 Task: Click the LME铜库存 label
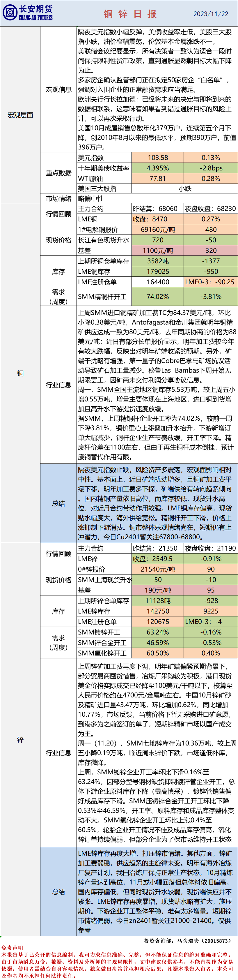(x=104, y=272)
